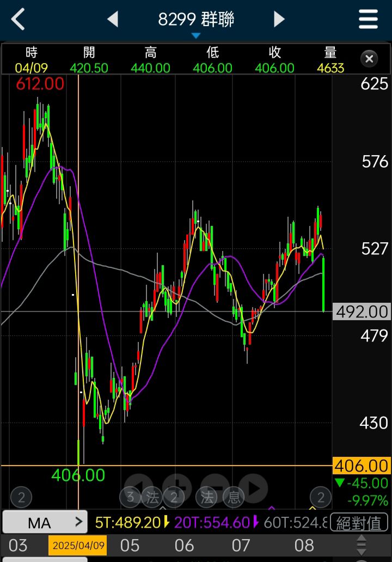The width and height of the screenshot is (392, 562).
Task: Tap the 576 price axis label
Action: (375, 162)
